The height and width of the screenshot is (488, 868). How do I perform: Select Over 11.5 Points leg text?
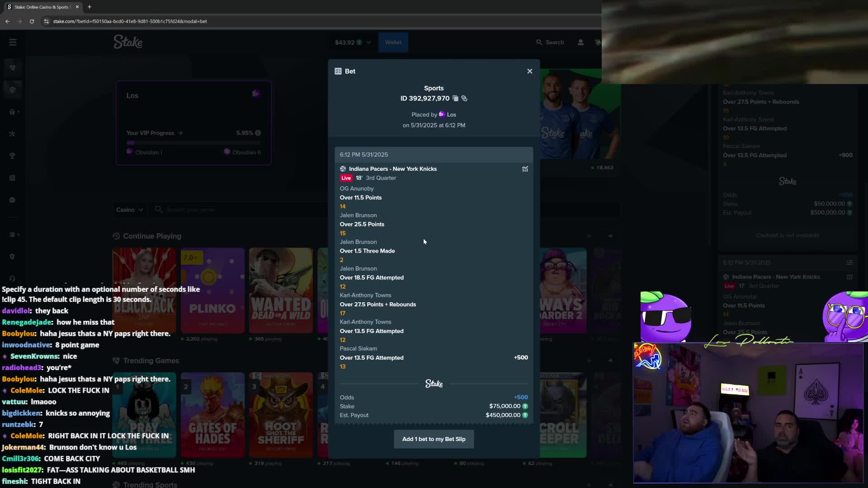361,197
